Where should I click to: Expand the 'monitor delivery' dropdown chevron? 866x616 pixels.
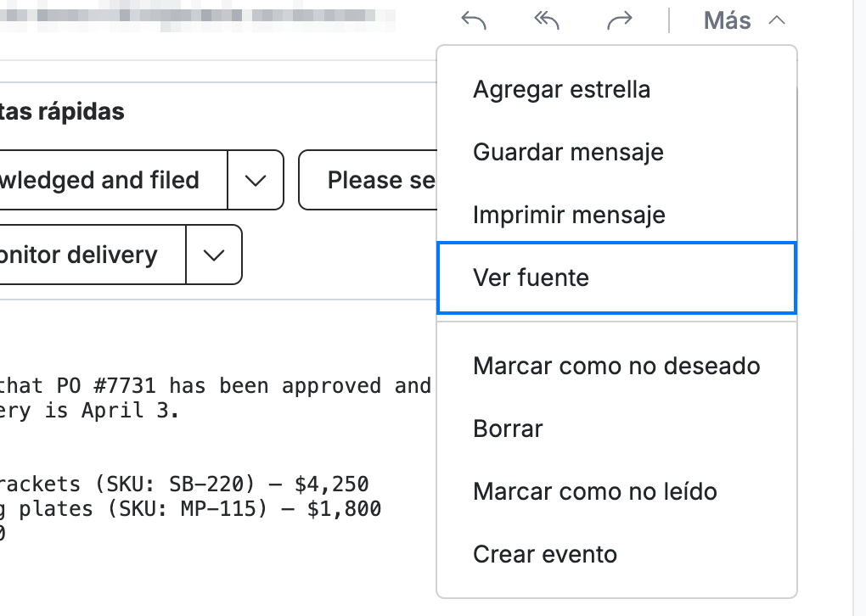click(x=214, y=255)
